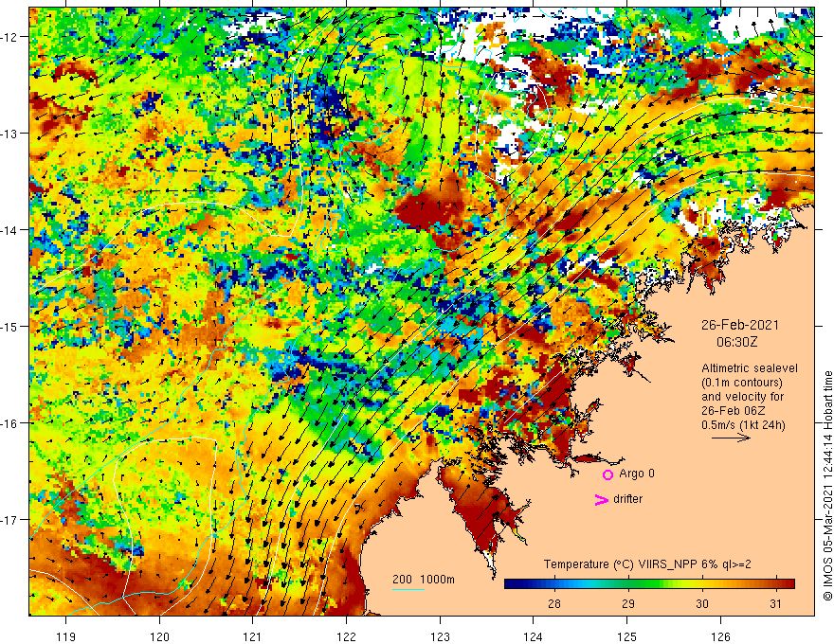Click the magenta drifter arrow symbol

coord(601,499)
